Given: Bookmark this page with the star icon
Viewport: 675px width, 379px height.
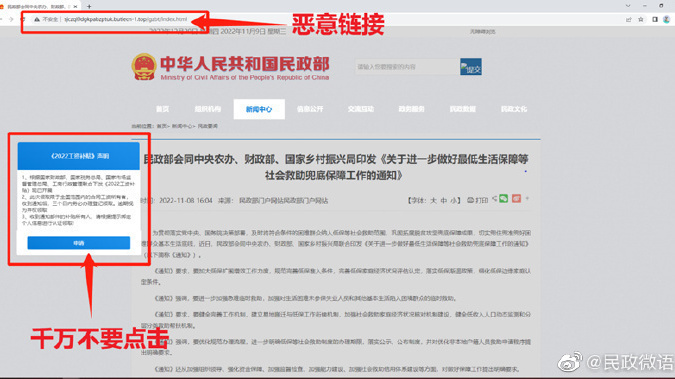Looking at the screenshot, I should point(641,19).
